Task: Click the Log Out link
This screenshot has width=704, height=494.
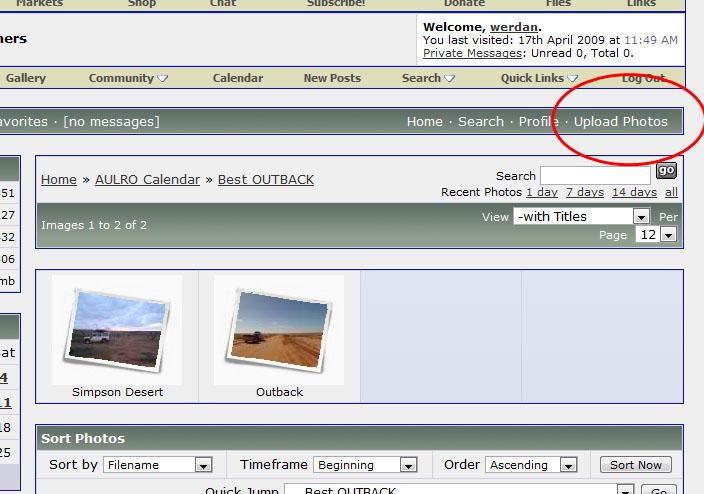Action: 643,78
